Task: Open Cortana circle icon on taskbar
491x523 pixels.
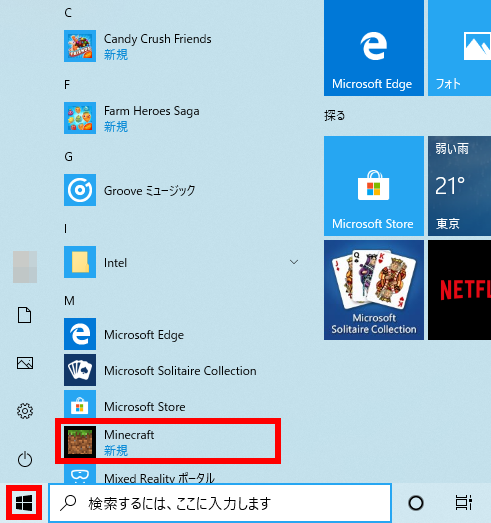Action: point(416,503)
